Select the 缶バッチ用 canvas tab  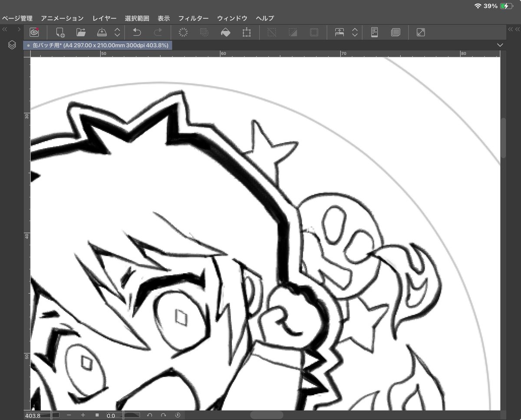(98, 45)
